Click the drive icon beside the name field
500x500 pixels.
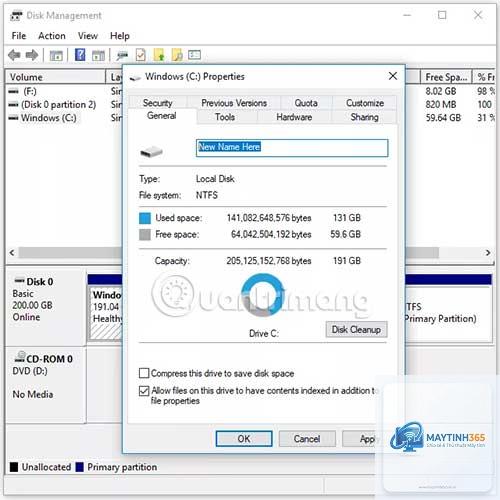tap(151, 152)
